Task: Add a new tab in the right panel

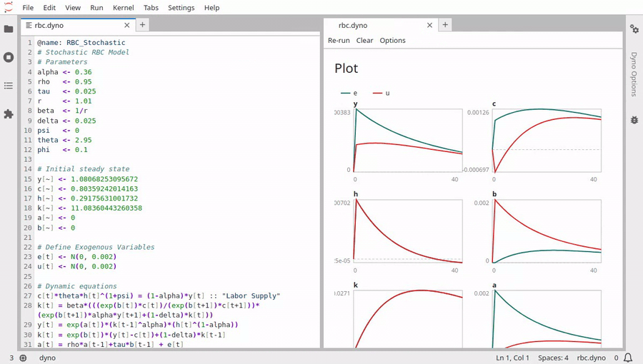Action: [x=445, y=25]
